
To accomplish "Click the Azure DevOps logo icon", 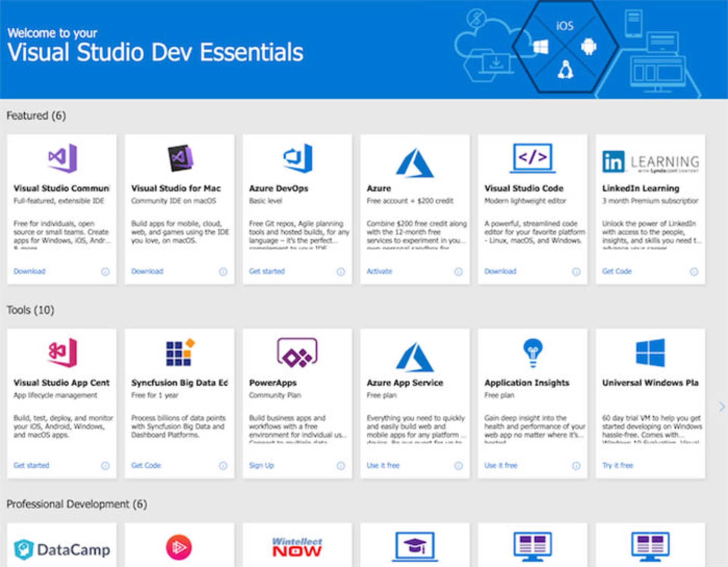I will [298, 158].
